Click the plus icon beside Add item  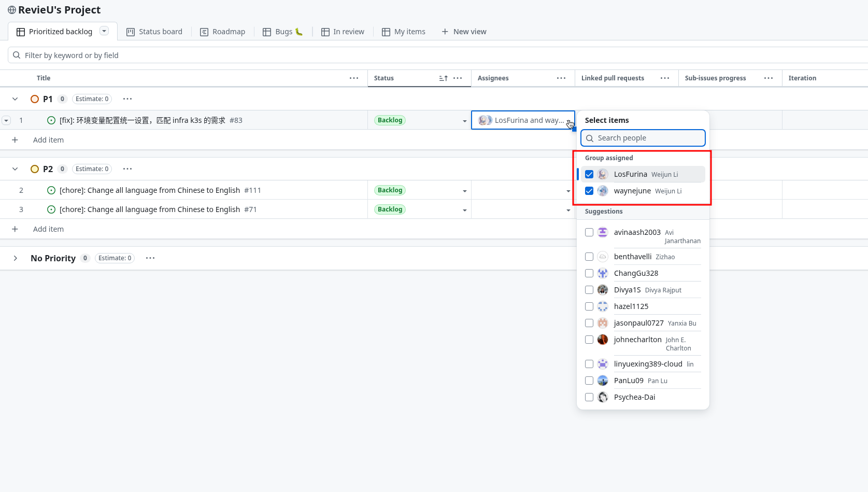[x=15, y=139]
